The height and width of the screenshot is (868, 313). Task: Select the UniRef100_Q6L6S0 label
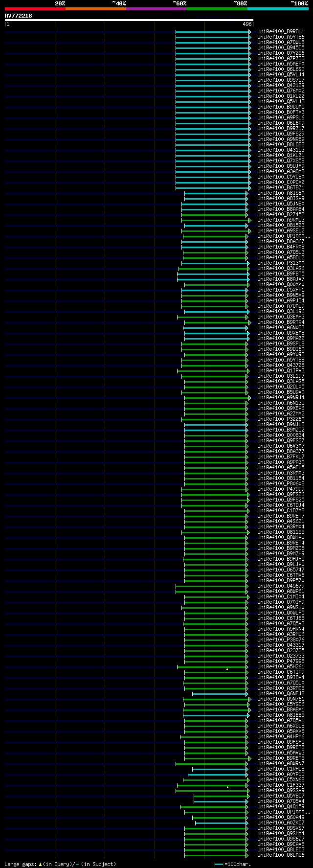click(281, 69)
